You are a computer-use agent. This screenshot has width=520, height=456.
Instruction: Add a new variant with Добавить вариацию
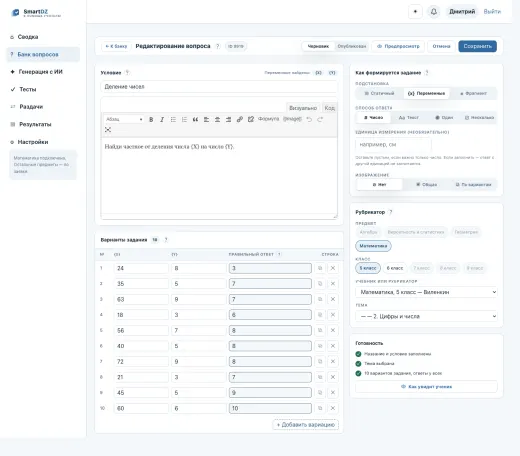click(x=306, y=425)
